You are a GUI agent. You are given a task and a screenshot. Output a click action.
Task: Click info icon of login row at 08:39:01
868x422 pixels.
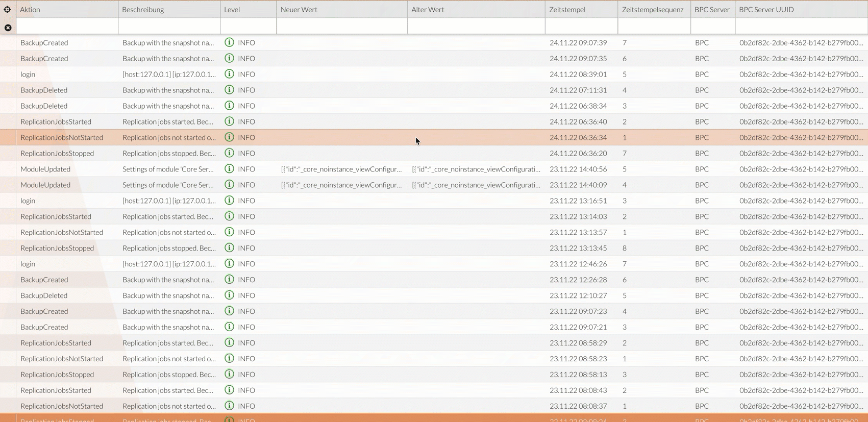tap(230, 74)
